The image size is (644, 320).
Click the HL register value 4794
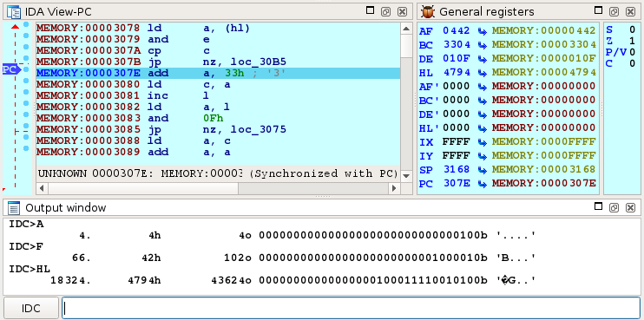click(456, 73)
